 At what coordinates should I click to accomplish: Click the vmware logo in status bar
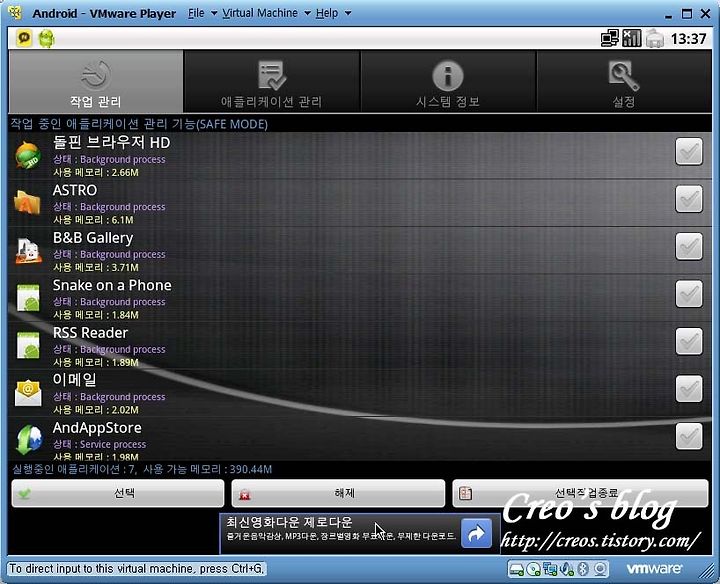tap(654, 569)
